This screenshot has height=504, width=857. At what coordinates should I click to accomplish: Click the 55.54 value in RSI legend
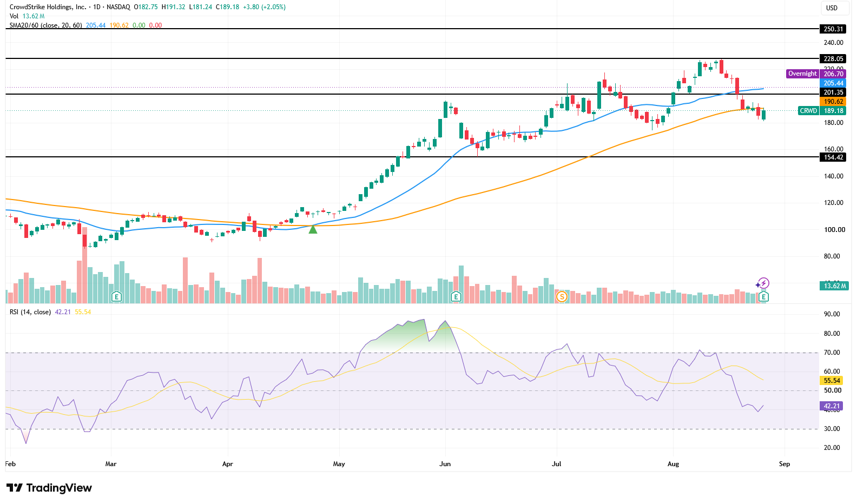click(83, 312)
